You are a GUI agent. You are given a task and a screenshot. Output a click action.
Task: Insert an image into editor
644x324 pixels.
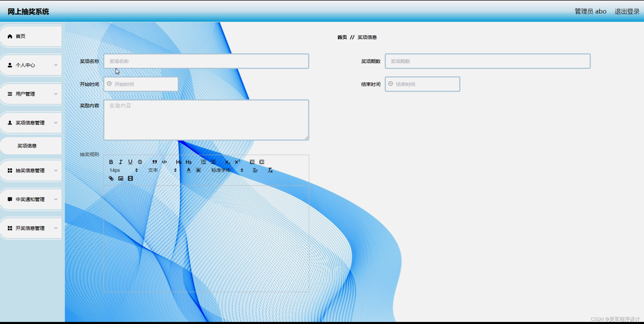coord(121,178)
